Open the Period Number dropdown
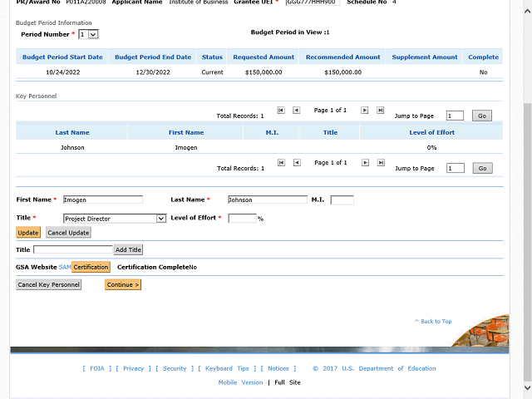The height and width of the screenshot is (399, 532). 89,34
